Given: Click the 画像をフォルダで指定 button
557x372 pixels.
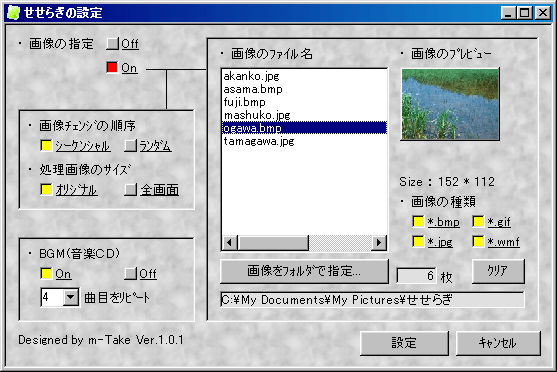Looking at the screenshot, I should pyautogui.click(x=304, y=271).
